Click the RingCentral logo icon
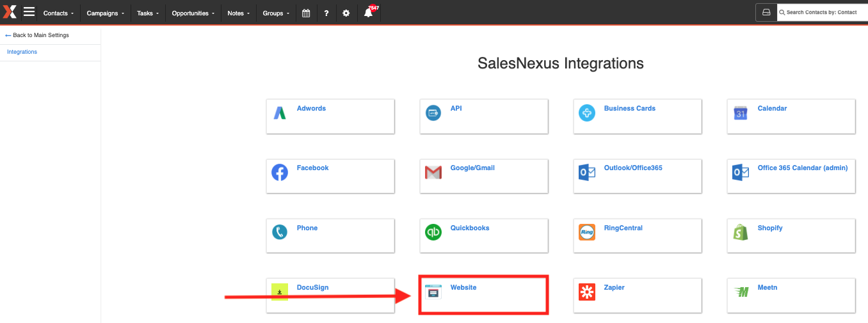Screen dimensions: 868x323 pyautogui.click(x=587, y=232)
